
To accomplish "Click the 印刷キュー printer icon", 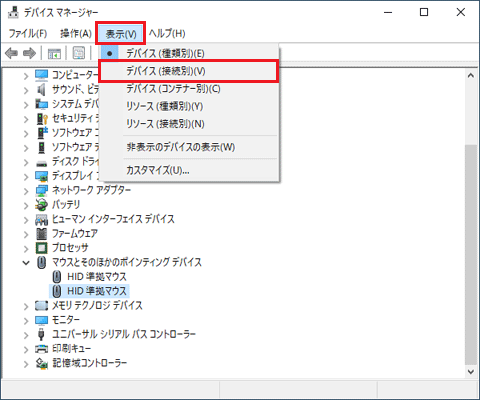I will click(x=41, y=349).
